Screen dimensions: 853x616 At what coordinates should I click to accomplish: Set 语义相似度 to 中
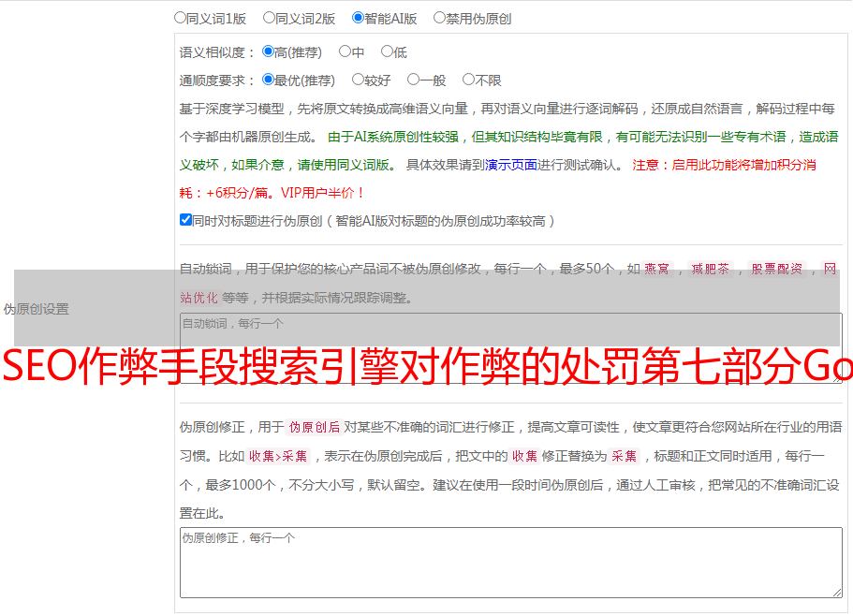point(345,51)
